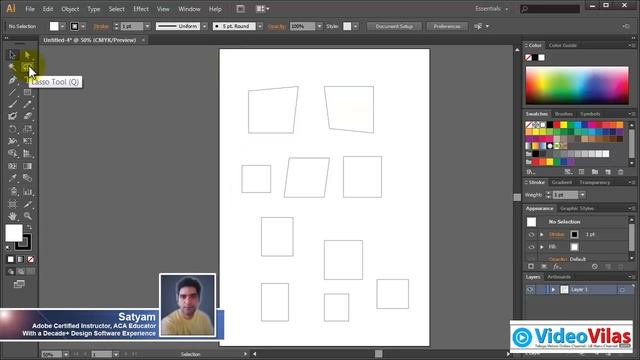Toggle Opacity visibility eye in Appearance
640x360 pixels.
click(x=531, y=259)
